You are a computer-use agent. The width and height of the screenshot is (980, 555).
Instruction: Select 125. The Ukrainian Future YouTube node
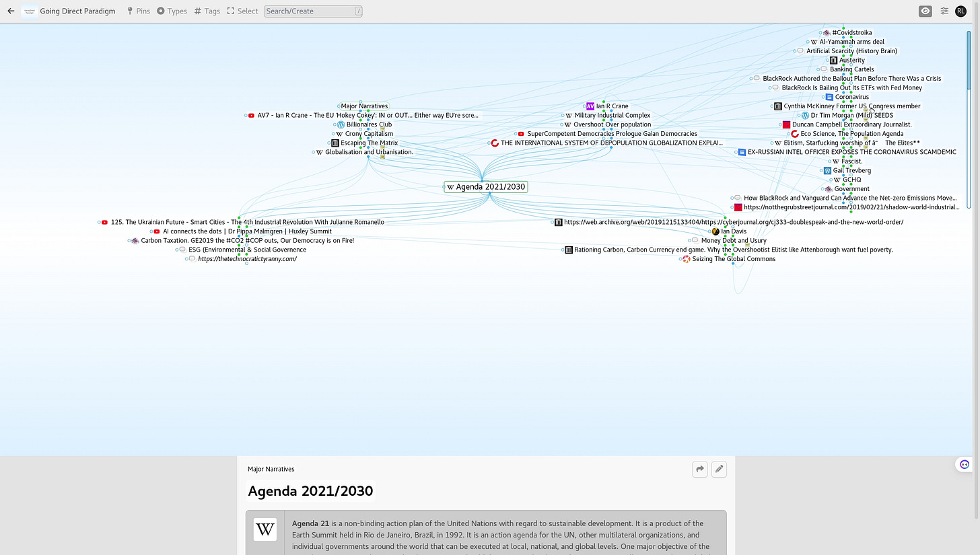tap(242, 222)
